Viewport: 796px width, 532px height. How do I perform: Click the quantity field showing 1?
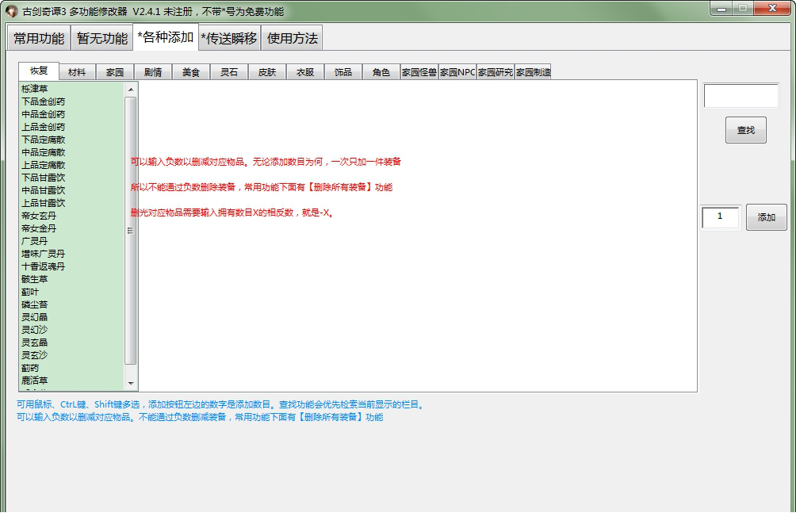721,217
